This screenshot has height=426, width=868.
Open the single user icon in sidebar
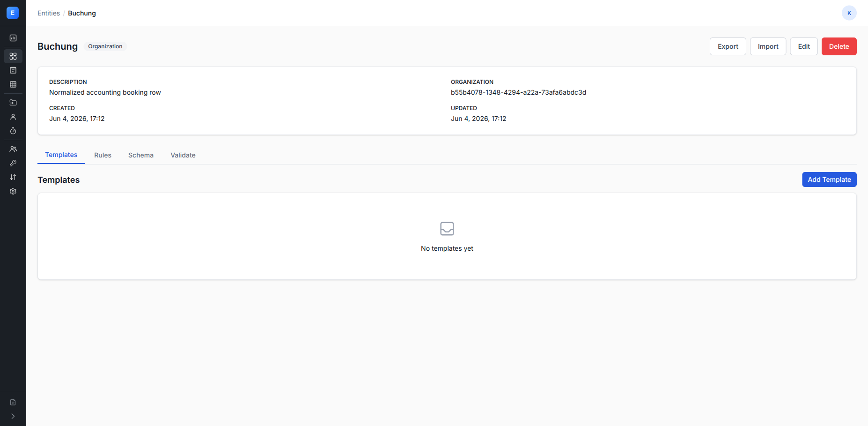click(13, 117)
